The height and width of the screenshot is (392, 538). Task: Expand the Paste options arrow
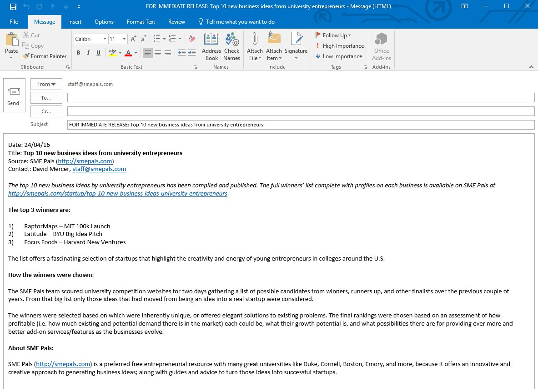[x=11, y=58]
